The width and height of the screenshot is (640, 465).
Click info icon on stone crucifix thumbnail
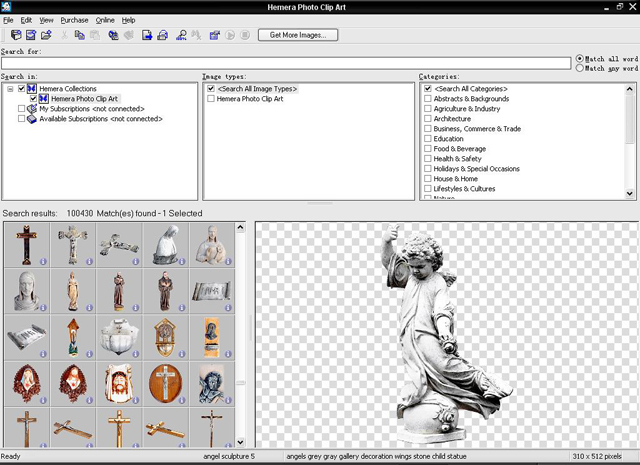pos(89,261)
